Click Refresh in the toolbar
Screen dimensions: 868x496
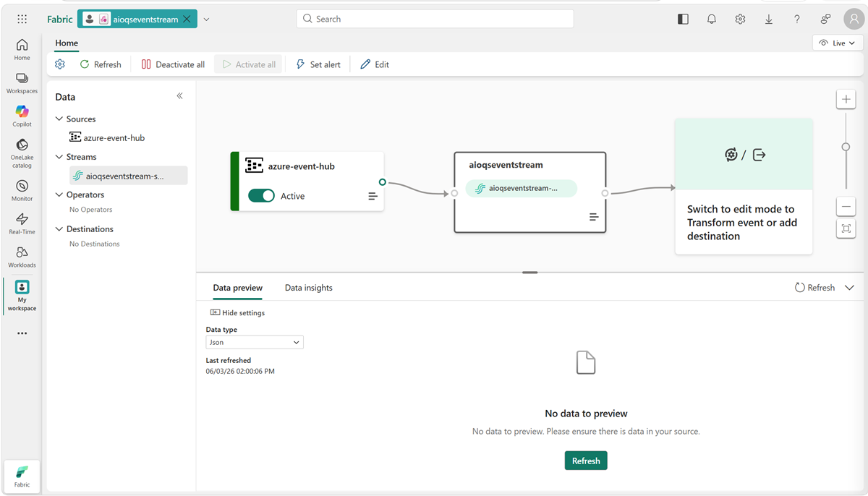(x=101, y=64)
